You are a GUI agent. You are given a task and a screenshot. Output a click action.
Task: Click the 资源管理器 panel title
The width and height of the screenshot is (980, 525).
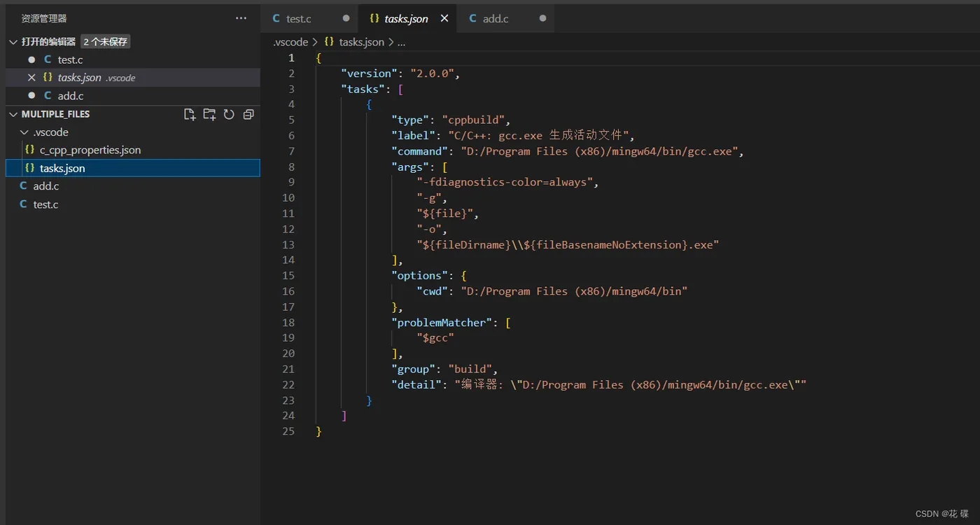[x=44, y=19]
